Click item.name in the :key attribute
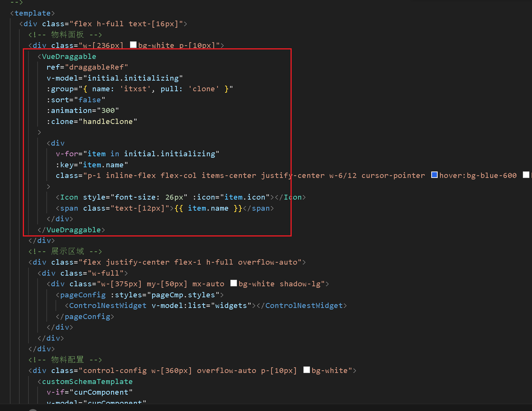Screen dimensions: 532x411 [x=103, y=165]
